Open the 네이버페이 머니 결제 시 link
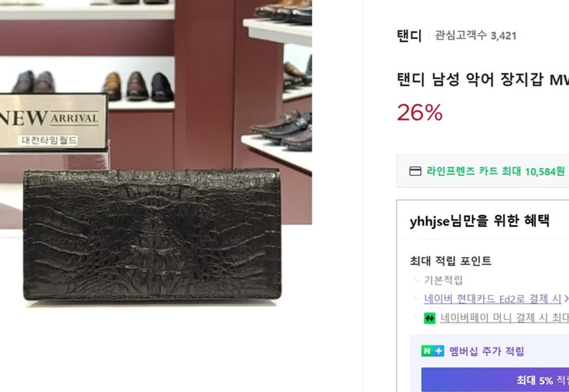Viewport: 569px width, 392px height. (x=504, y=318)
